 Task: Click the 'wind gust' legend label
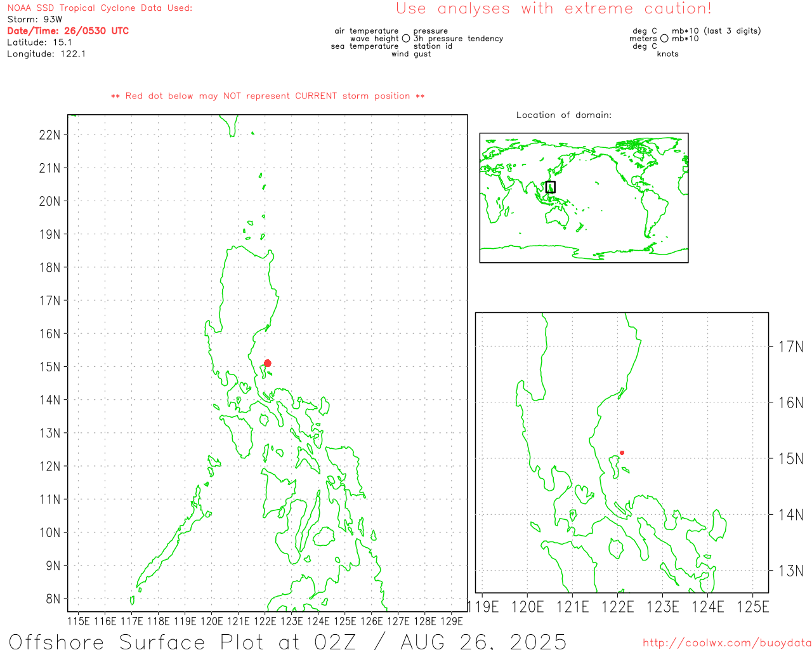point(411,54)
